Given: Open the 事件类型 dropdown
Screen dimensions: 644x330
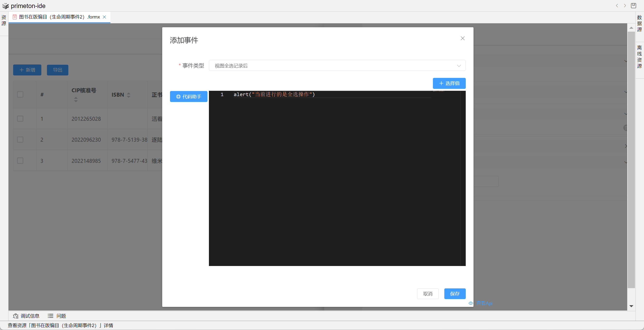Looking at the screenshot, I should click(337, 65).
